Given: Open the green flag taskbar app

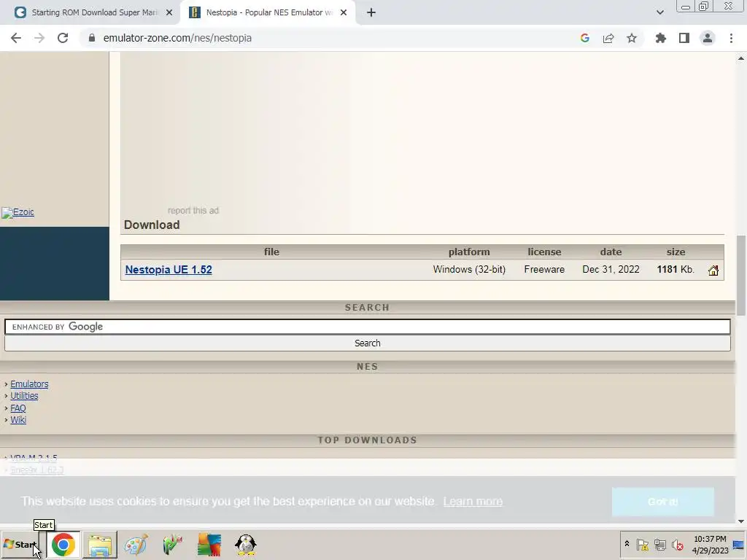Looking at the screenshot, I should (172, 544).
